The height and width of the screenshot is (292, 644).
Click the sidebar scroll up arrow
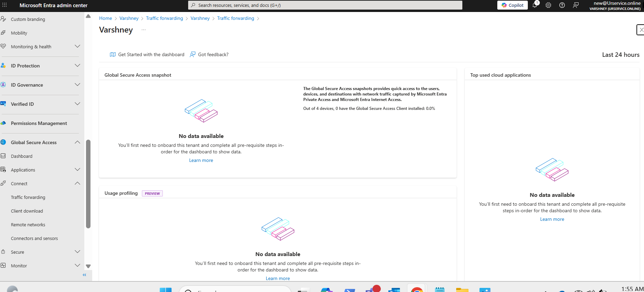[88, 16]
